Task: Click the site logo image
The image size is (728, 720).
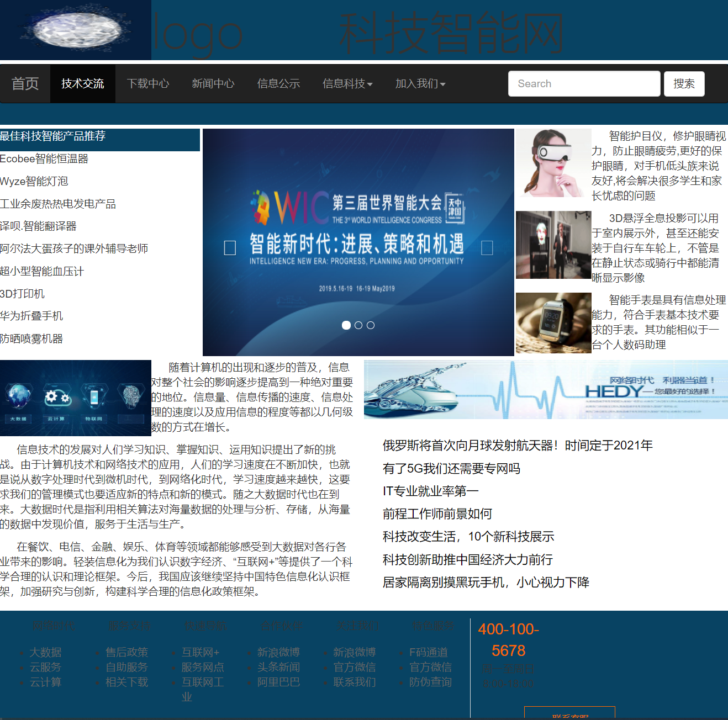Action: [76, 30]
